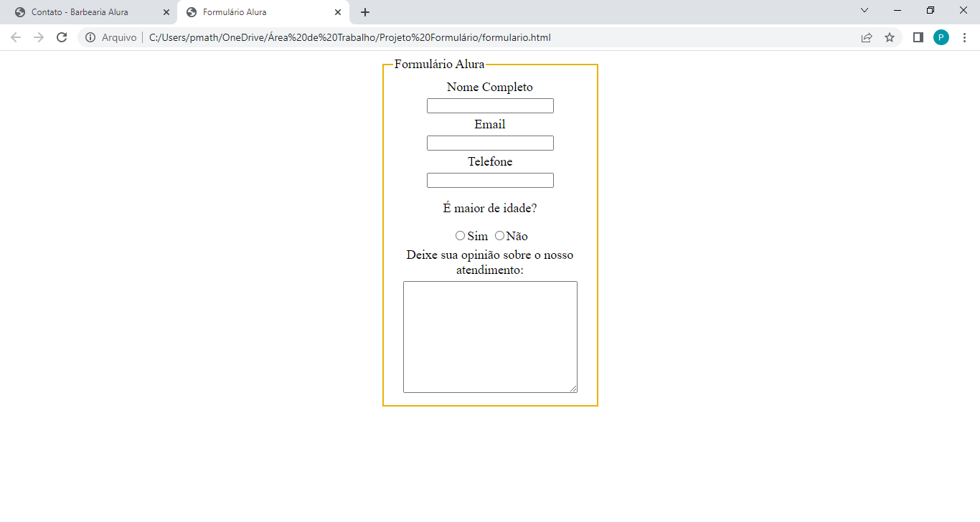Focus the Telefone input field

490,180
